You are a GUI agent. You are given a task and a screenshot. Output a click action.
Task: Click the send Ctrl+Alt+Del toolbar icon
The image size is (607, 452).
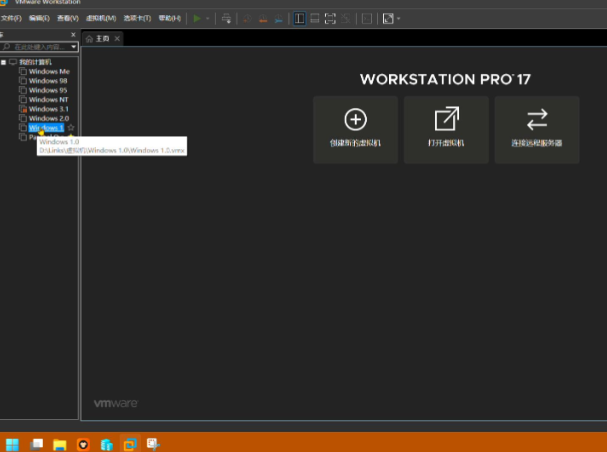(x=227, y=18)
